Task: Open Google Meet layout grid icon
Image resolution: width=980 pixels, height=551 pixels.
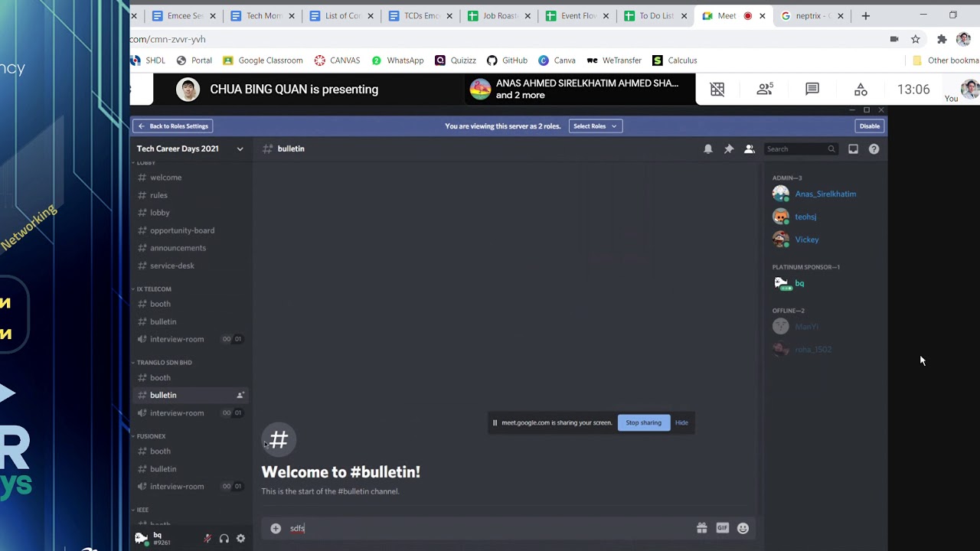Action: click(717, 90)
